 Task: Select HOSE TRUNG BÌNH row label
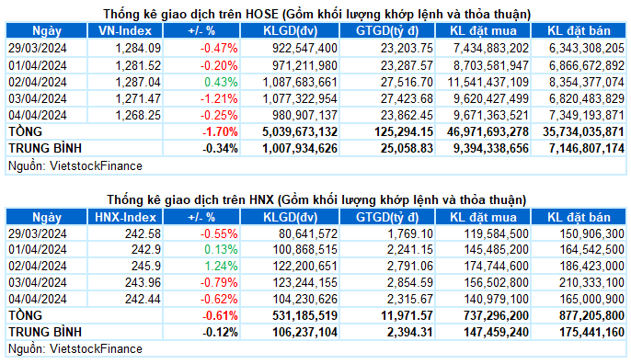pos(45,148)
